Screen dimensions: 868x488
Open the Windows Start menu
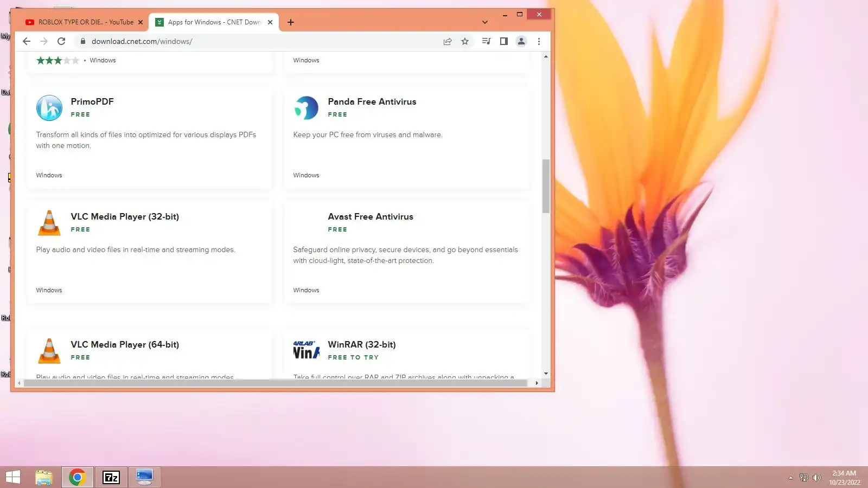pos(13,477)
